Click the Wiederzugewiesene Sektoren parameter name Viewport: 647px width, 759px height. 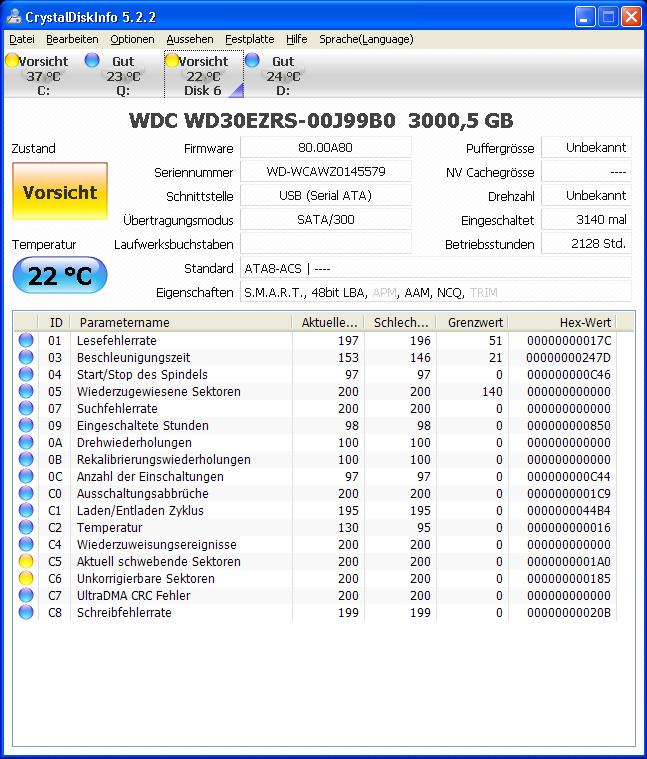[x=159, y=391]
